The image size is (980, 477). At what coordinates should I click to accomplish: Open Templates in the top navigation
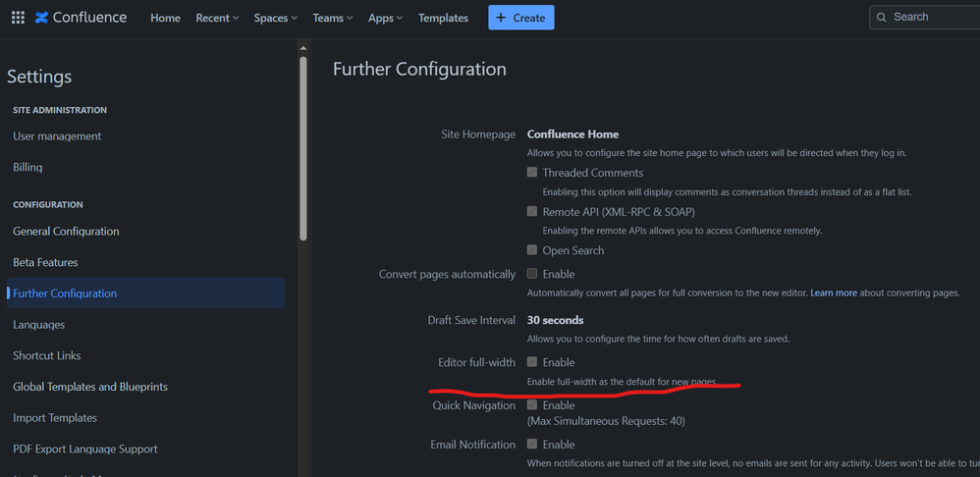pos(443,18)
